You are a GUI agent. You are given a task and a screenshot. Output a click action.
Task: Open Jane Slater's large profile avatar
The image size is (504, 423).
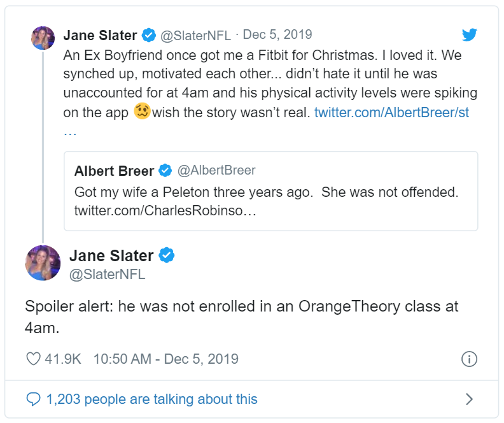pos(43,263)
